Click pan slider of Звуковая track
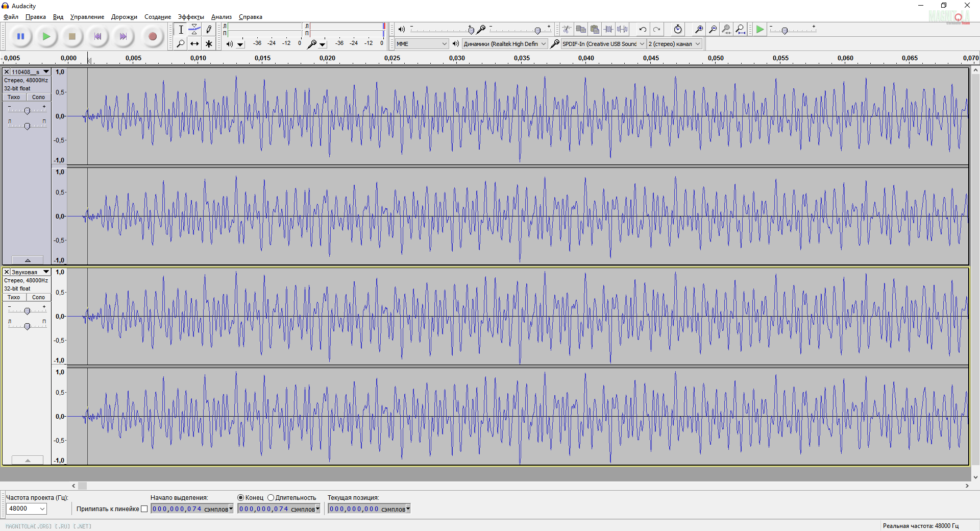 point(27,326)
